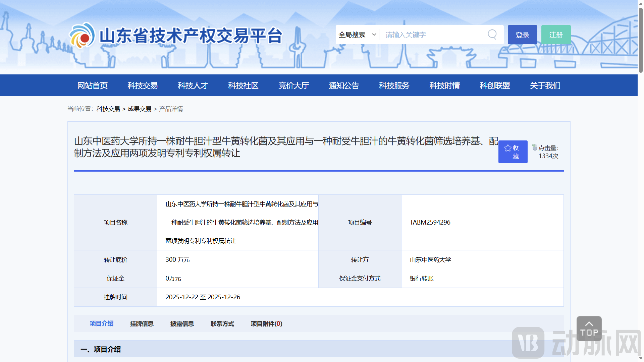
Task: Switch to the 披露信息 tab
Action: click(182, 323)
